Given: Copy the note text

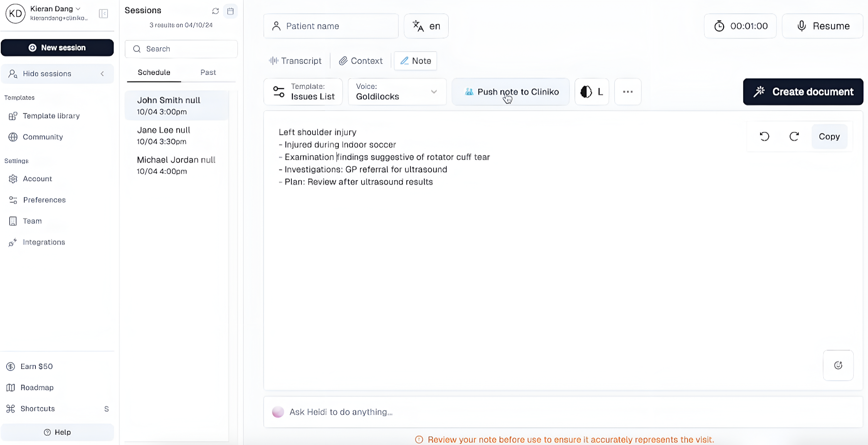Looking at the screenshot, I should click(x=829, y=137).
